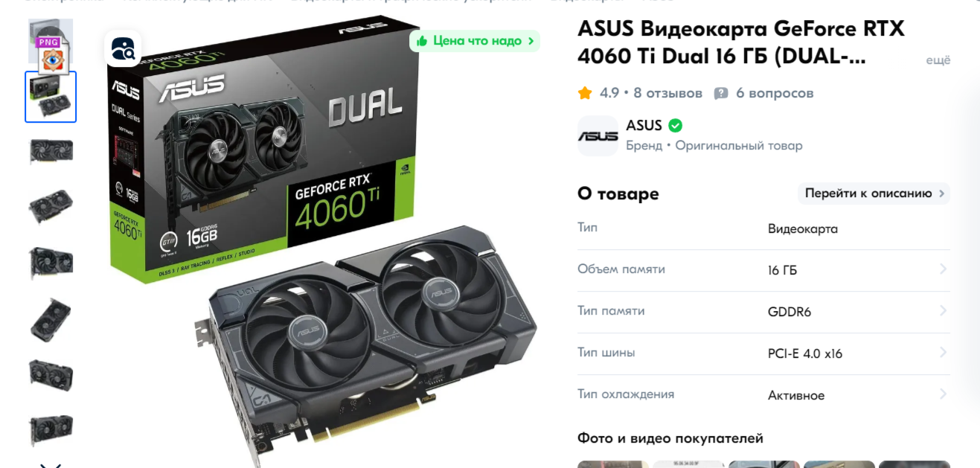
Task: Click the Перейти к описанию button
Action: pos(874,193)
